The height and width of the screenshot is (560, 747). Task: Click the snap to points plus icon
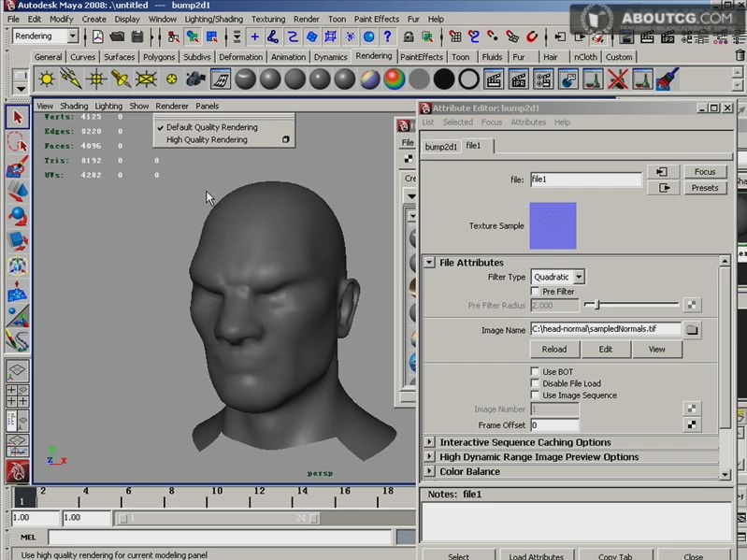pos(254,36)
